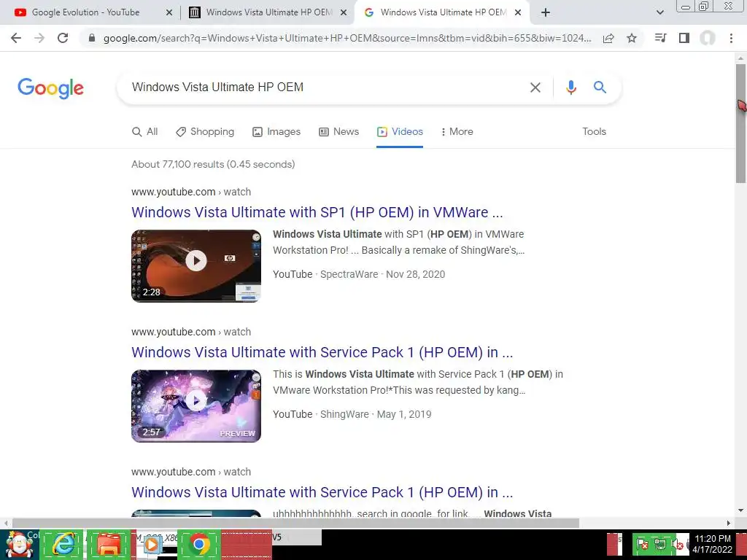Open the Chrome profile avatar
747x560 pixels.
(708, 38)
